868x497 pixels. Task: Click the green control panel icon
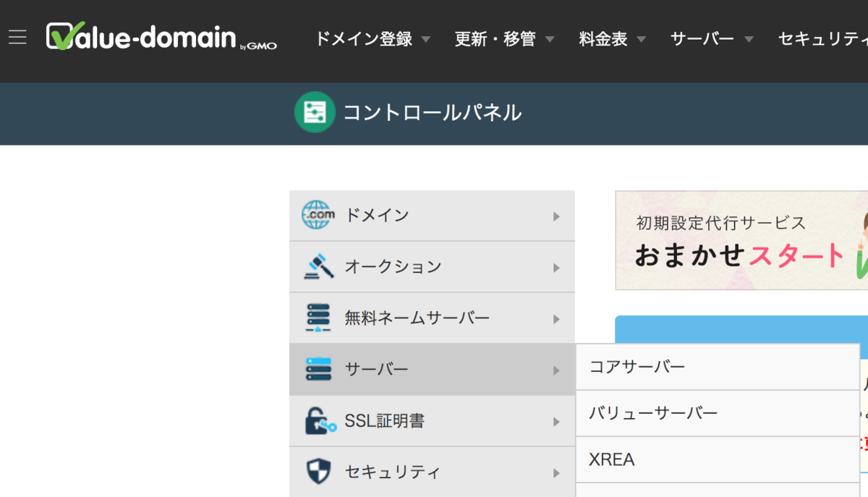315,112
